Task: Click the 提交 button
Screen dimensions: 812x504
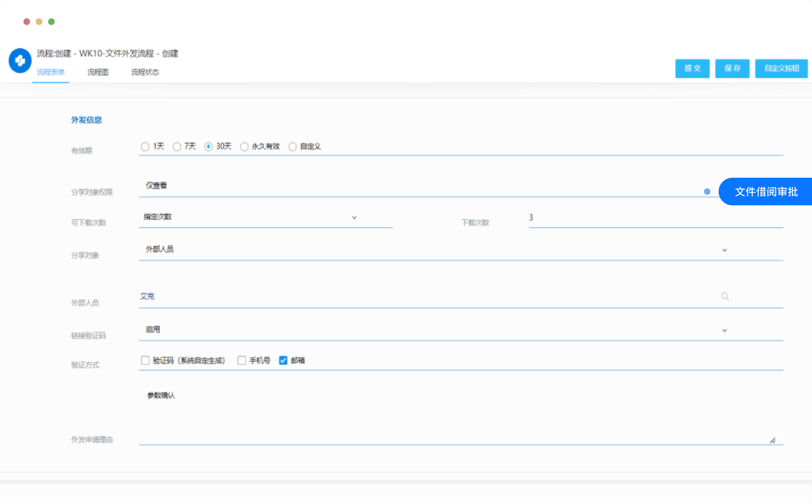Action: click(692, 68)
